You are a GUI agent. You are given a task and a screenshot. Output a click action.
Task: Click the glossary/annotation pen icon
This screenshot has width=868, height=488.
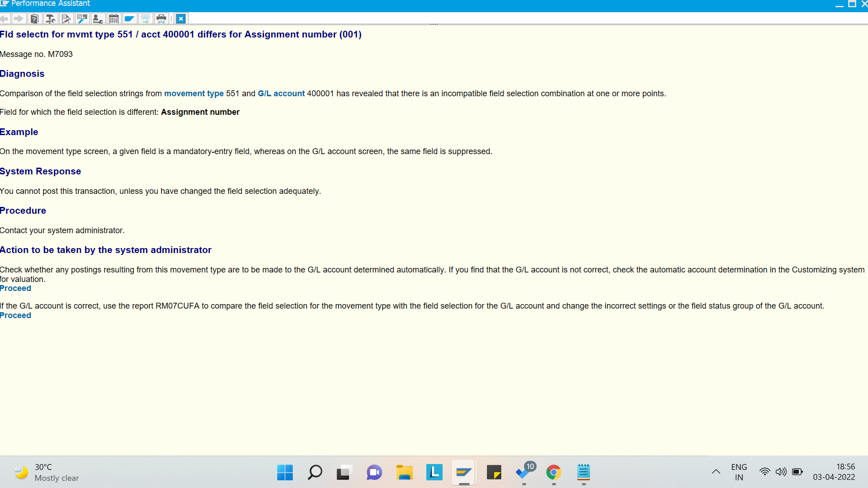point(82,19)
